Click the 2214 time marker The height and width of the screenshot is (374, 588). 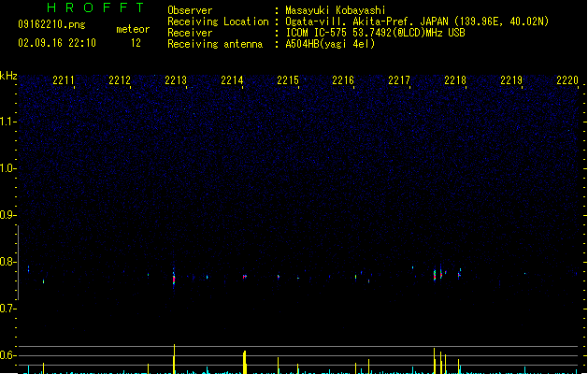click(x=232, y=80)
